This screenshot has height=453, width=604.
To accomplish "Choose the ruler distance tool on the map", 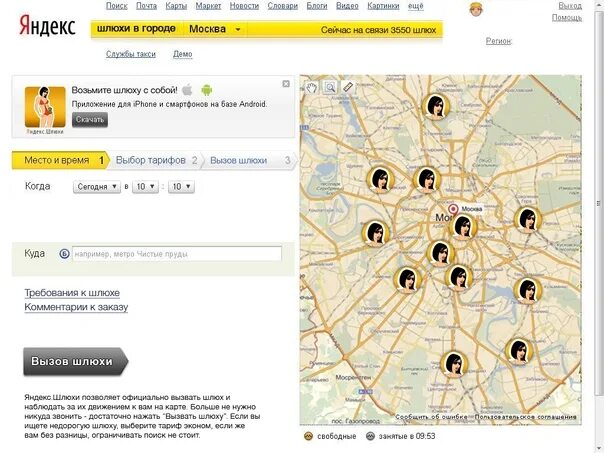I will [348, 87].
